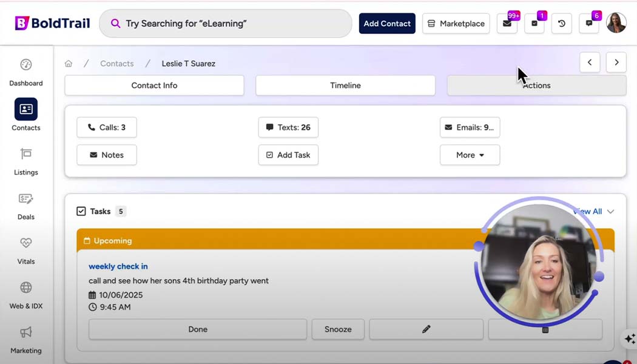
Task: Open the recent history clock icon
Action: coord(561,24)
